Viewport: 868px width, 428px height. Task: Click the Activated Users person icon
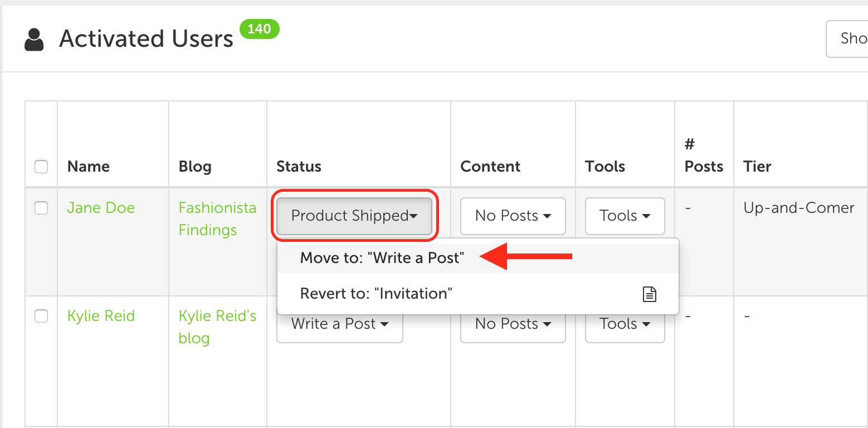(x=35, y=40)
